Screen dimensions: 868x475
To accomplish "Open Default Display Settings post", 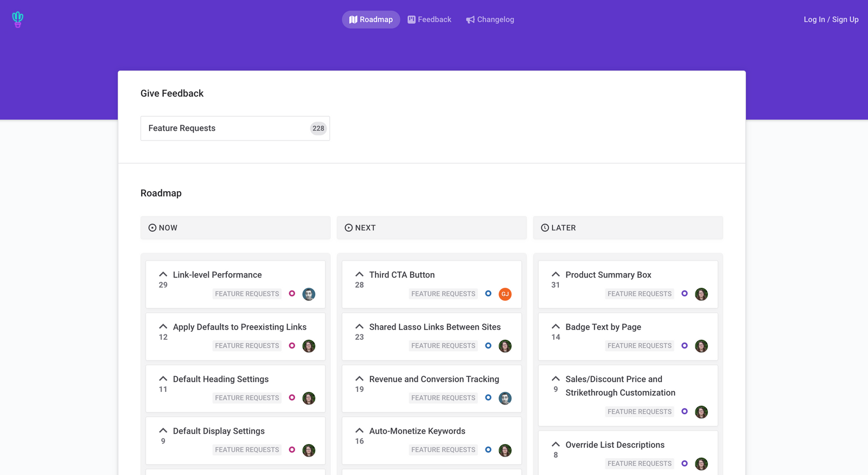I will click(219, 431).
